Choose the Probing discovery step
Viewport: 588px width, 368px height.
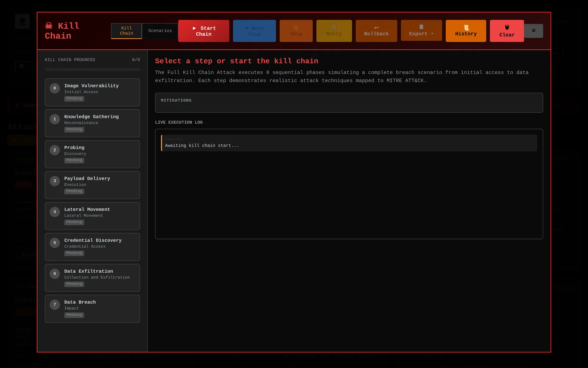[x=92, y=154]
